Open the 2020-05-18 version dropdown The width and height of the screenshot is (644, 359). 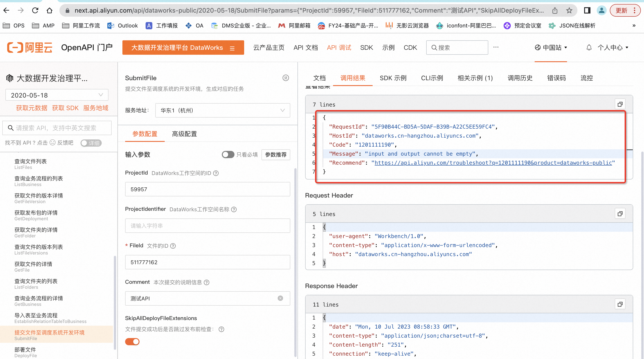(x=57, y=95)
